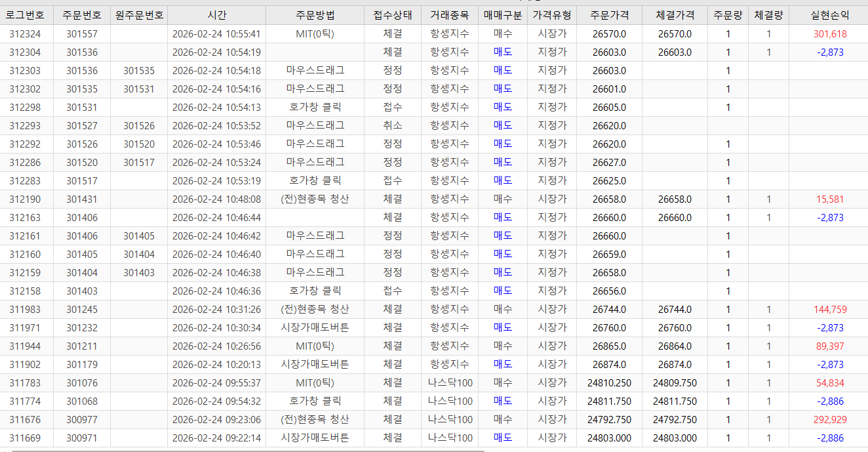The width and height of the screenshot is (868, 452).
Task: Click time 2026-02-24 10:55:41
Action: (216, 34)
